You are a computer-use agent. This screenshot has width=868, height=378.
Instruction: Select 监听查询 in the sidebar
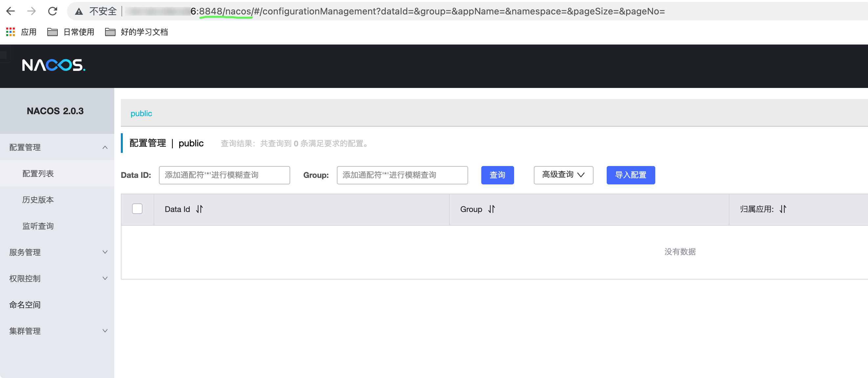pos(38,226)
